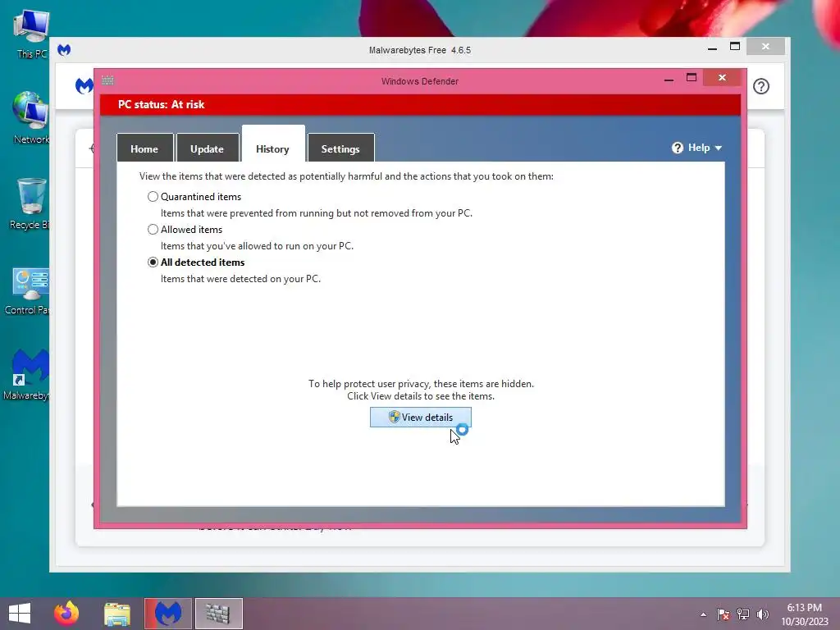Click the Malwarebytes help circle icon
This screenshot has width=840, height=630.
761,86
